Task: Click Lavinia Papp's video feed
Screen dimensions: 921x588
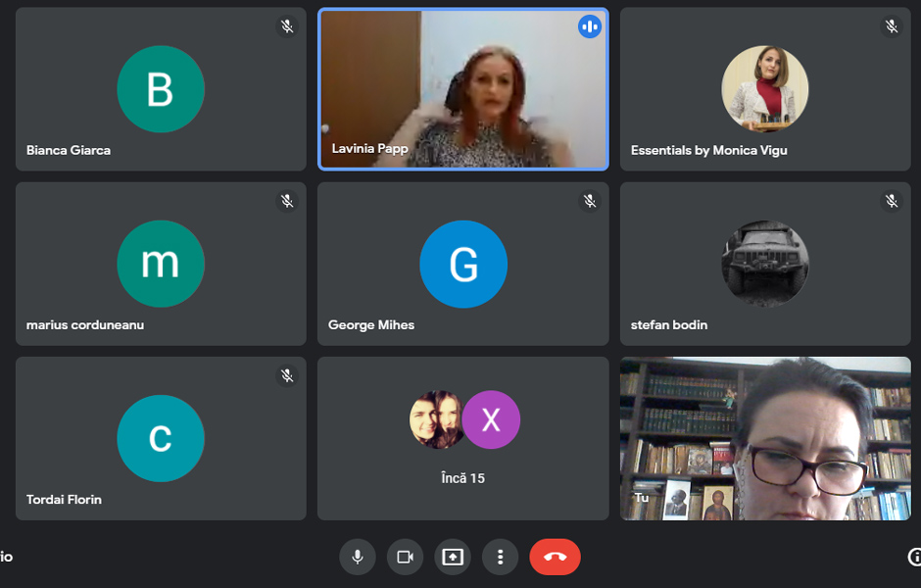Action: [463, 89]
